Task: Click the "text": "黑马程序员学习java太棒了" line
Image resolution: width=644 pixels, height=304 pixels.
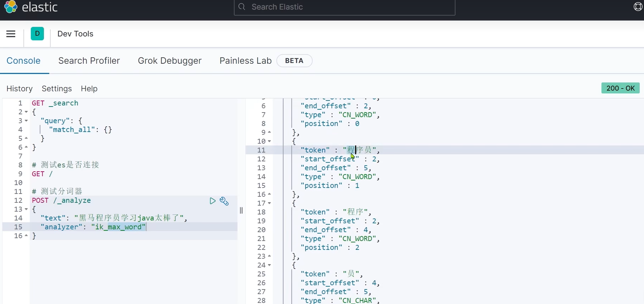Action: (x=114, y=218)
